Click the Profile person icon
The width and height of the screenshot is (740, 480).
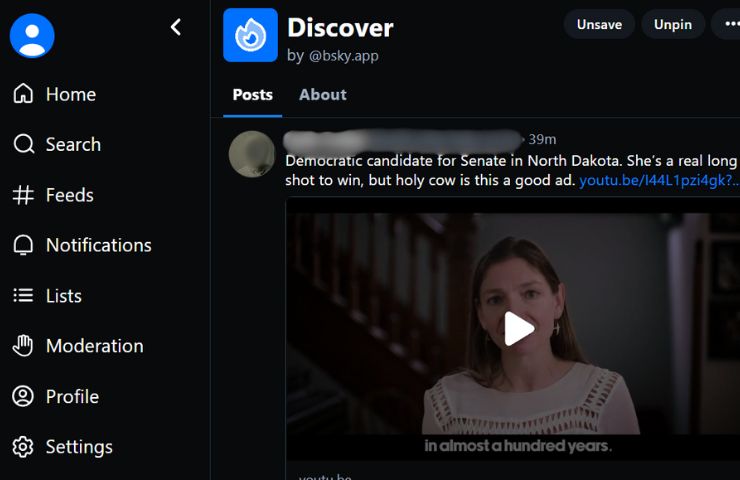(x=23, y=397)
